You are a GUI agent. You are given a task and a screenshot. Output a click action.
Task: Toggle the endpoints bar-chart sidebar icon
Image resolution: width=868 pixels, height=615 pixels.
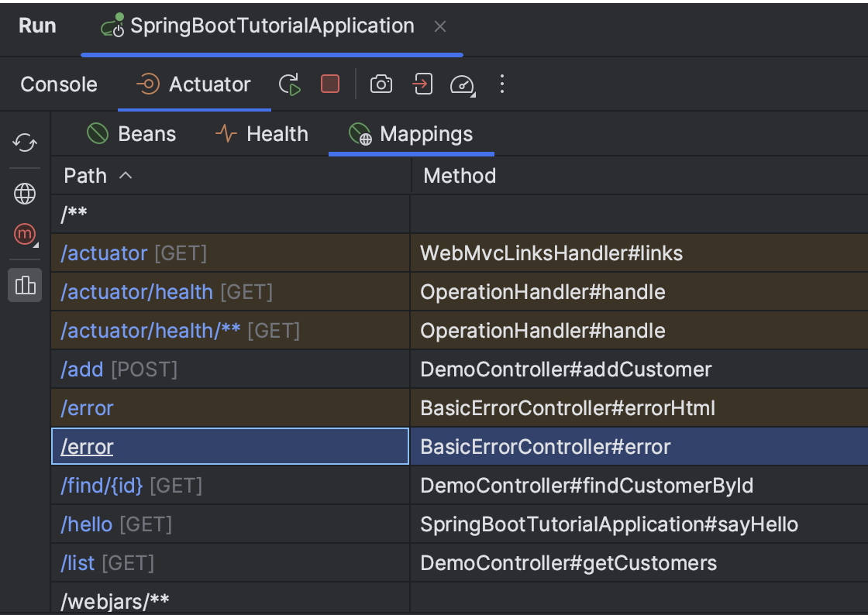24,285
